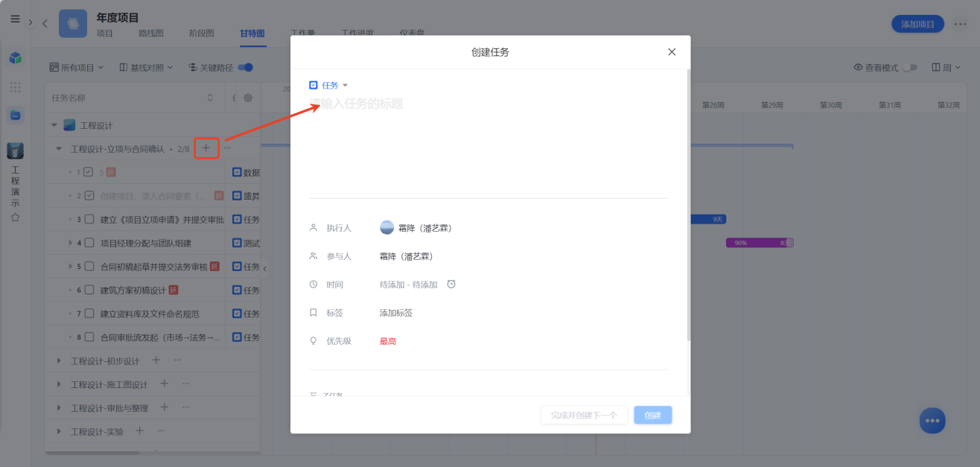The width and height of the screenshot is (980, 467).
Task: Change priority by clicking 最高
Action: (x=388, y=341)
